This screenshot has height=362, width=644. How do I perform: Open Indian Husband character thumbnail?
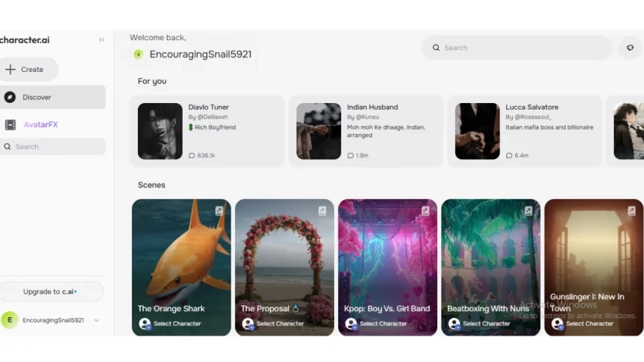coord(319,131)
